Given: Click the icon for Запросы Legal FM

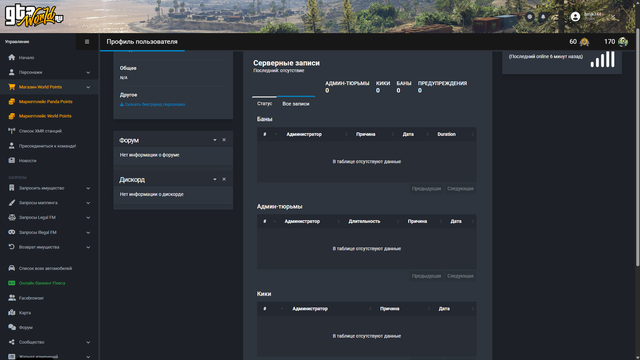Looking at the screenshot, I should click(11, 218).
